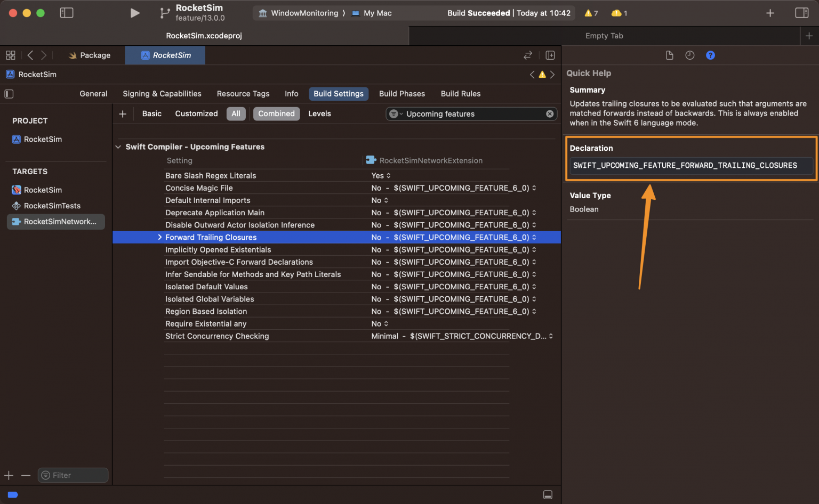
Task: Open the Signing & Capabilities tab
Action: point(162,94)
